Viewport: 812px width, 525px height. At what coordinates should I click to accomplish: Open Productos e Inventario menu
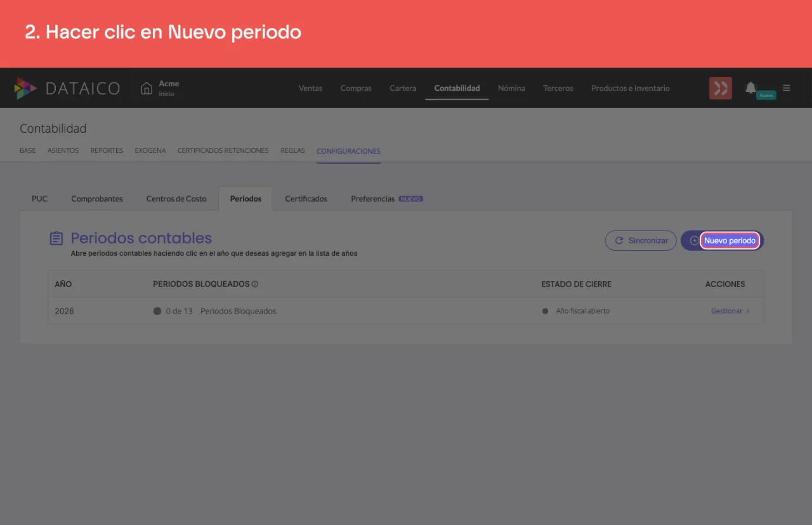(631, 88)
